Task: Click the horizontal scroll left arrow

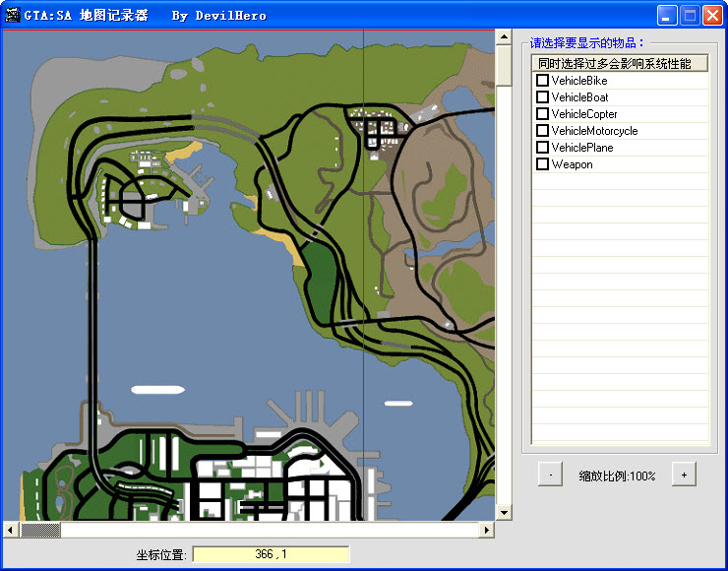Action: [11, 530]
